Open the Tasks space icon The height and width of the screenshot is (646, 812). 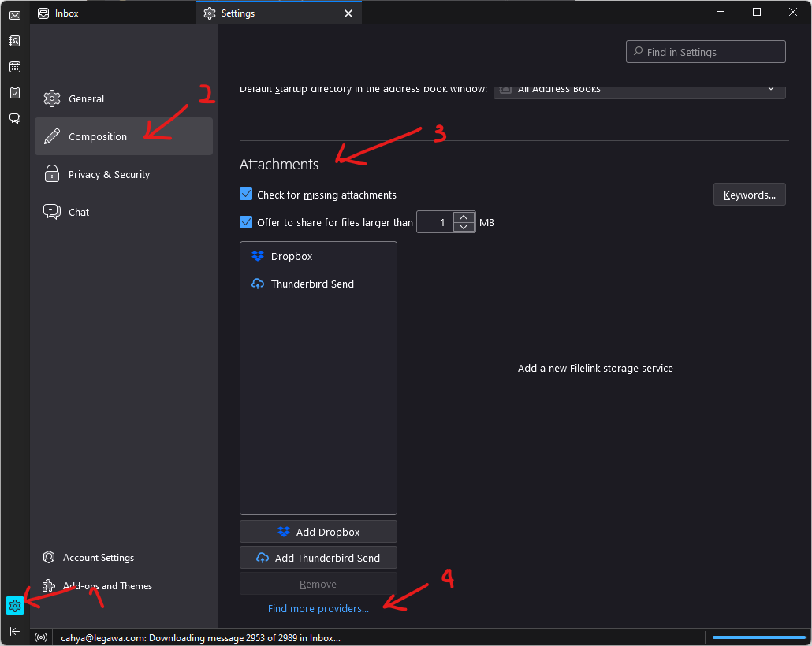click(14, 92)
